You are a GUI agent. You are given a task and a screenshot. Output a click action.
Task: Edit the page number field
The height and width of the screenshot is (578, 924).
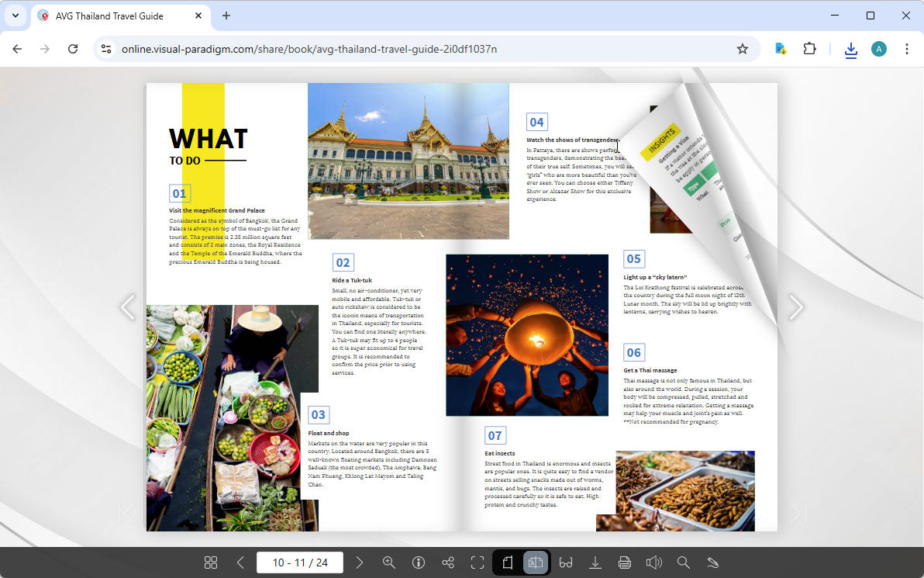(x=300, y=562)
